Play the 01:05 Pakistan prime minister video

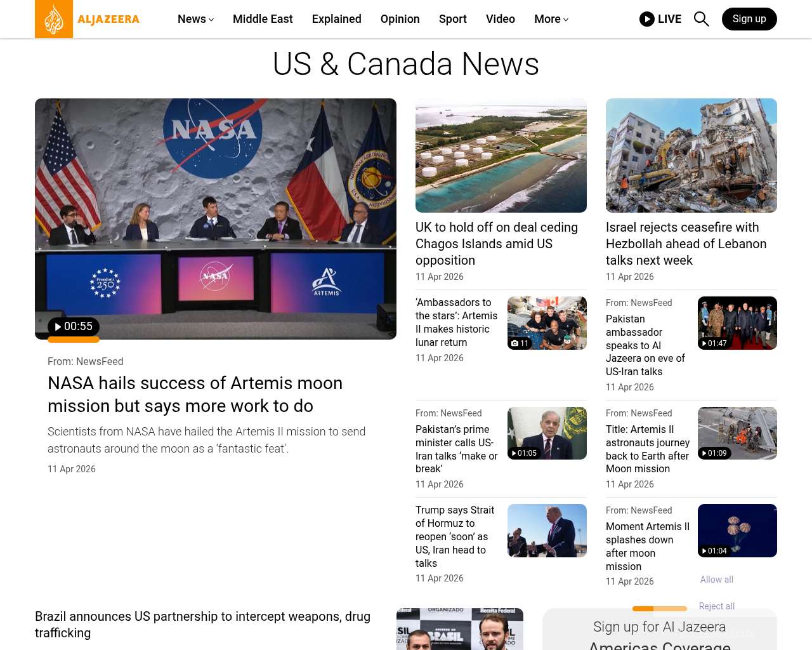[x=524, y=453]
